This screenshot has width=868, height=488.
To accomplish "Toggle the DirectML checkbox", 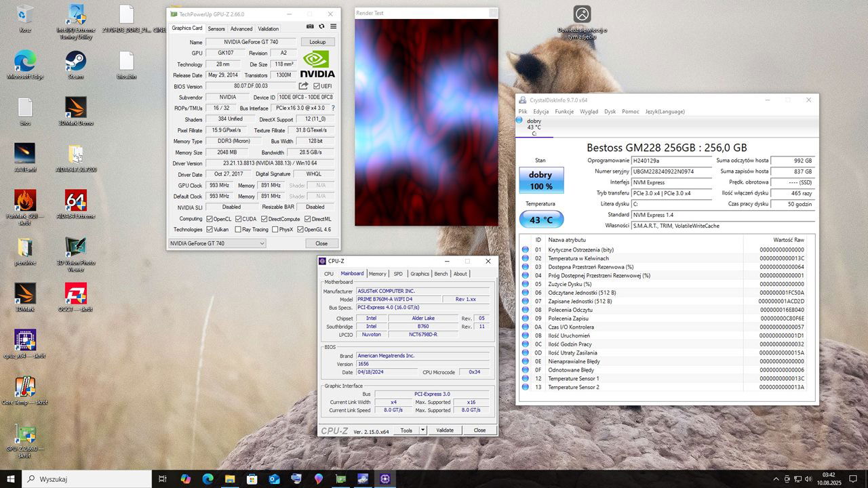I will tap(307, 219).
